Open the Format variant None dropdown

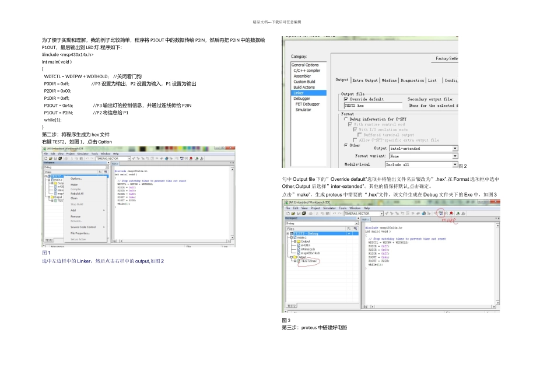tap(455, 156)
